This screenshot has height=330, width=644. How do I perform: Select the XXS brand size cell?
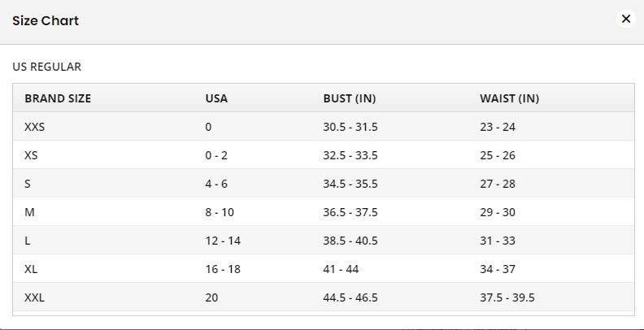[35, 127]
